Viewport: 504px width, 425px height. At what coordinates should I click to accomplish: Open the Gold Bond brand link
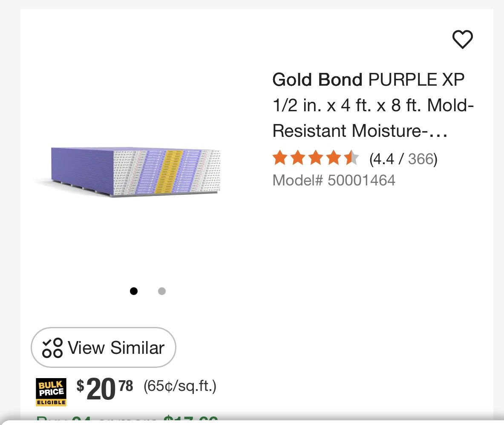[317, 80]
